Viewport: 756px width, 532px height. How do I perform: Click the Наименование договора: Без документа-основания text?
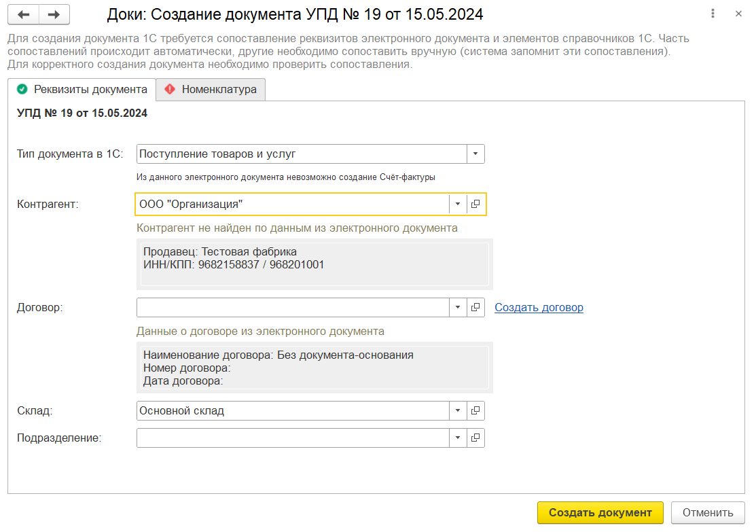pos(278,355)
